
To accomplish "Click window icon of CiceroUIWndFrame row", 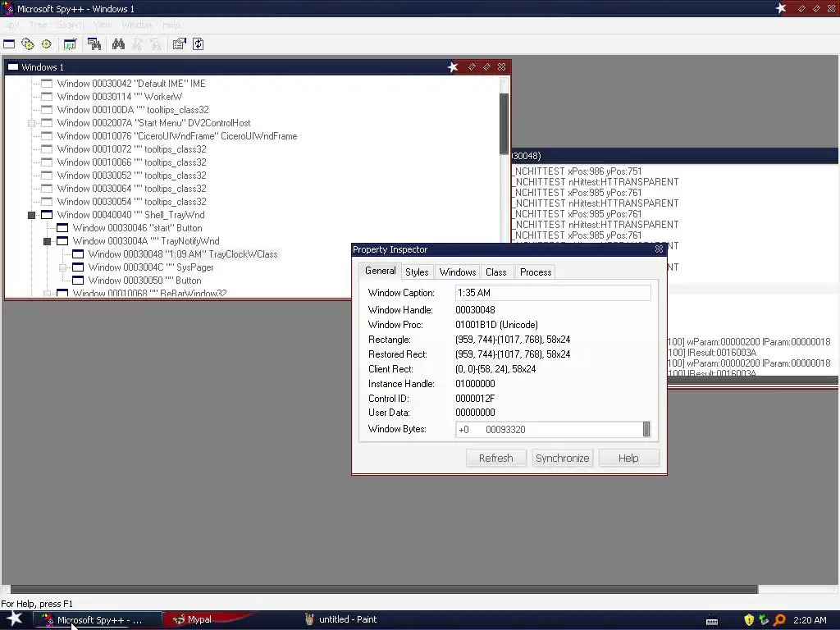I will coord(47,136).
